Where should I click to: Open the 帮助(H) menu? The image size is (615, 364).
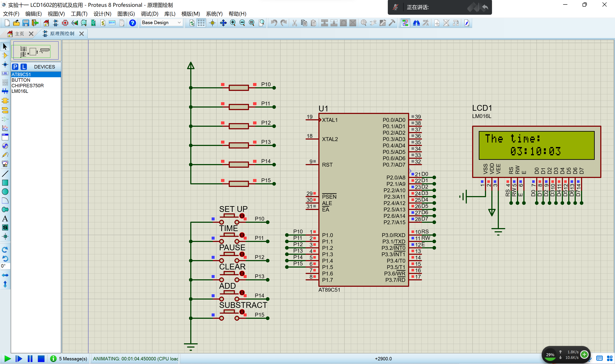237,14
